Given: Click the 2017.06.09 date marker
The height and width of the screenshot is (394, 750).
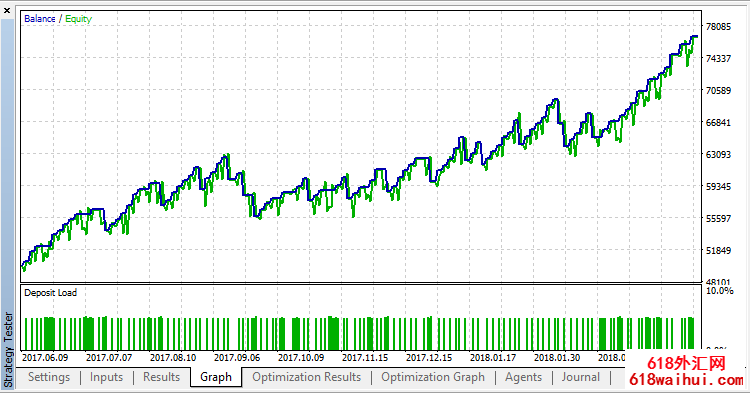Looking at the screenshot, I should (45, 357).
